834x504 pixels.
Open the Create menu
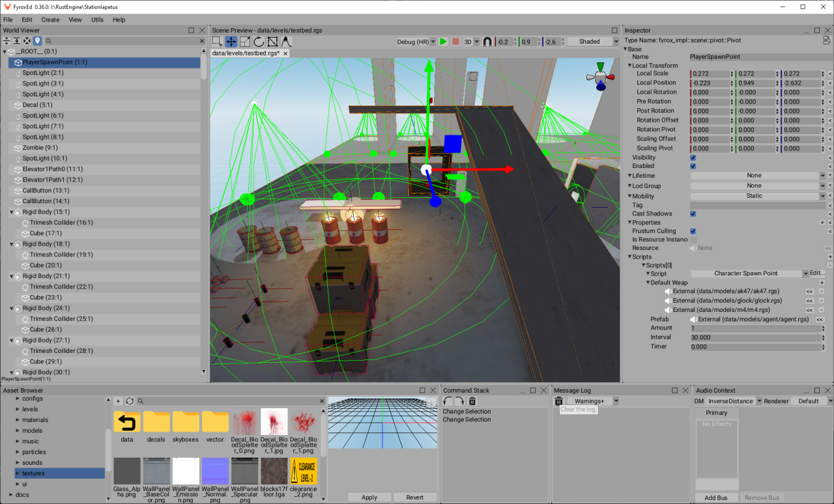[50, 20]
